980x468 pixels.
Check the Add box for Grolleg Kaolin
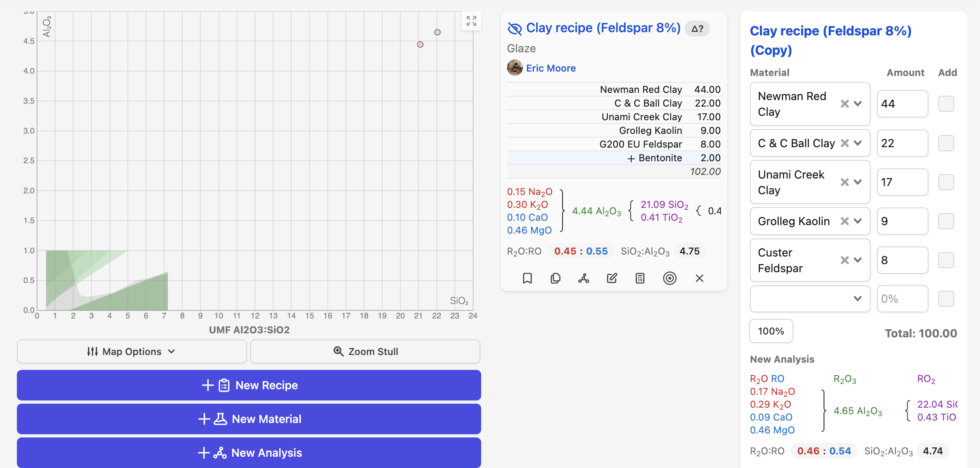point(945,221)
